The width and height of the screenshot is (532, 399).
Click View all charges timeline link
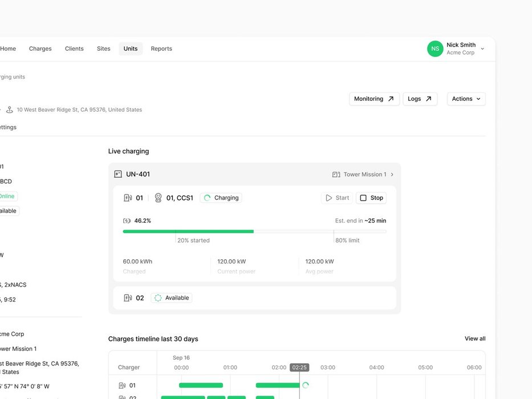[475, 339]
